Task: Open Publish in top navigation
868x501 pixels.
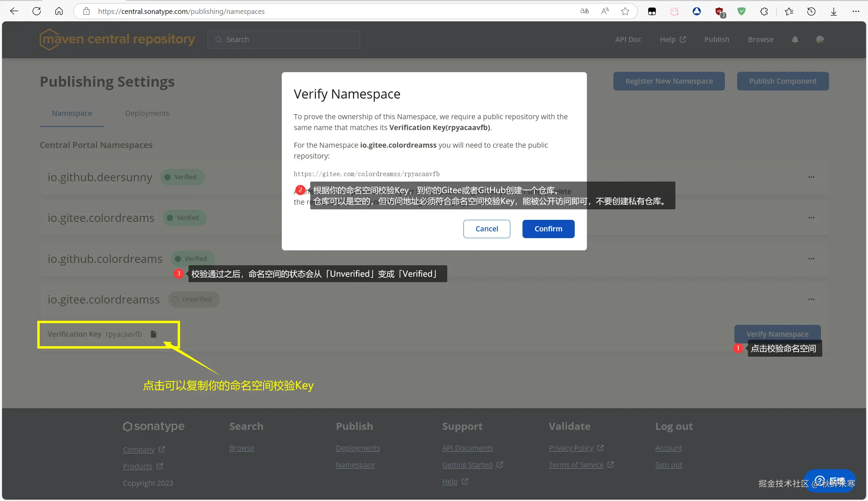Action: (716, 40)
